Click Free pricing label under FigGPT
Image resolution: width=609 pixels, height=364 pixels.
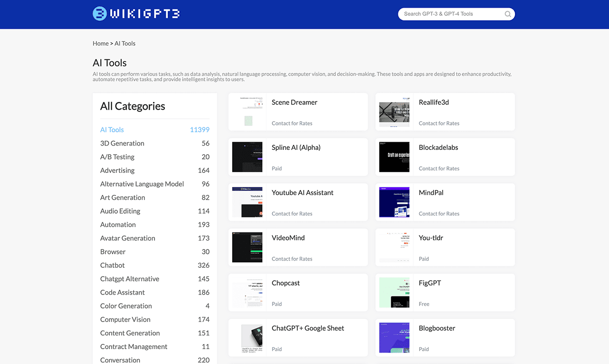[x=424, y=304]
